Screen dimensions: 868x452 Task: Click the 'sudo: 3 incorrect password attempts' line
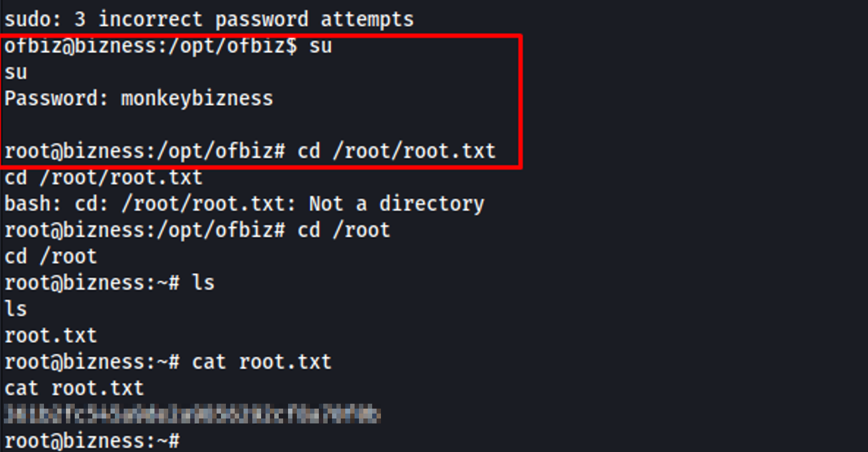pyautogui.click(x=209, y=20)
